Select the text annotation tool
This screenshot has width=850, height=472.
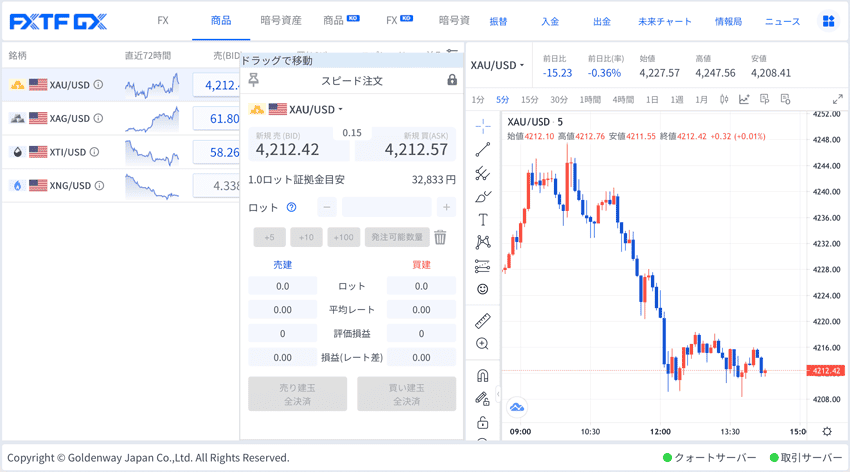point(483,219)
